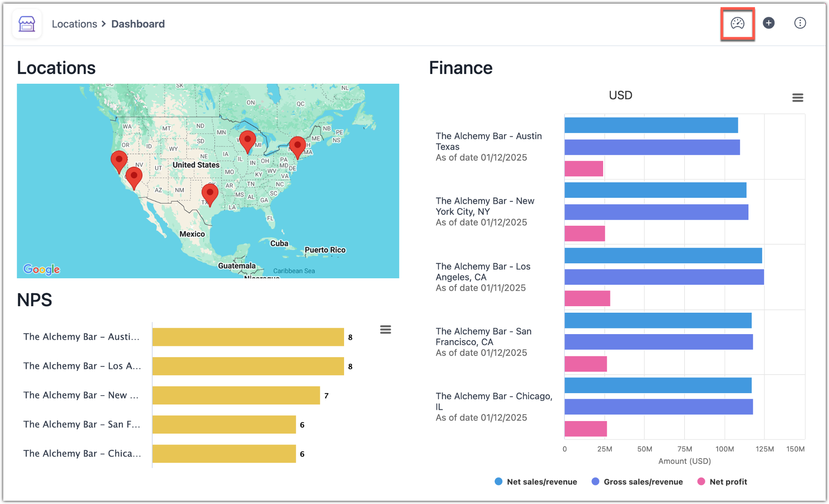The height and width of the screenshot is (504, 829).
Task: Click the '100M' axis tick label
Action: 725,449
